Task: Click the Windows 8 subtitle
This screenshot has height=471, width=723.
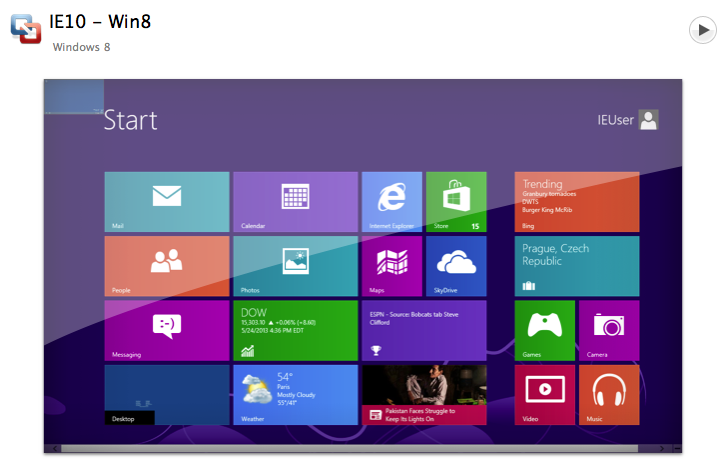Action: [x=82, y=47]
